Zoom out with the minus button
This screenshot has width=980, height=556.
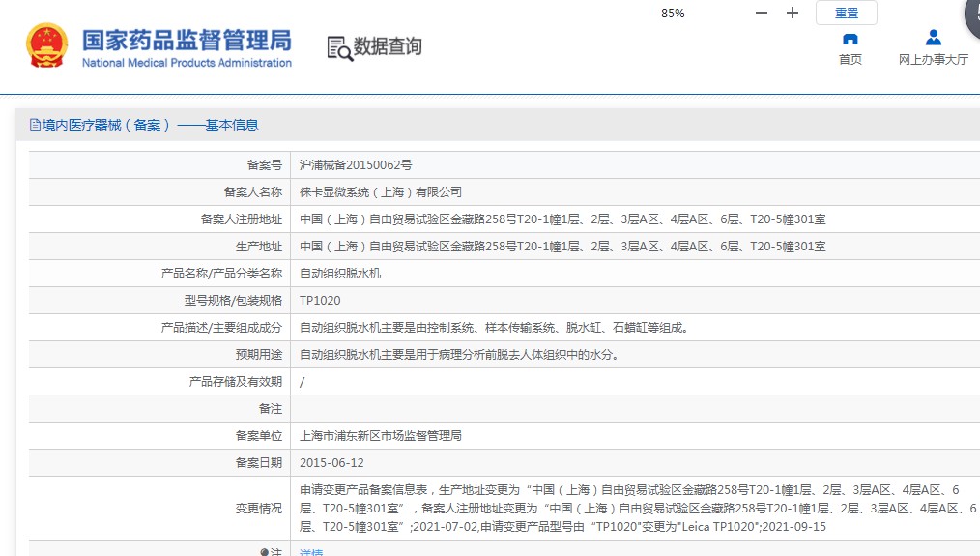click(762, 13)
